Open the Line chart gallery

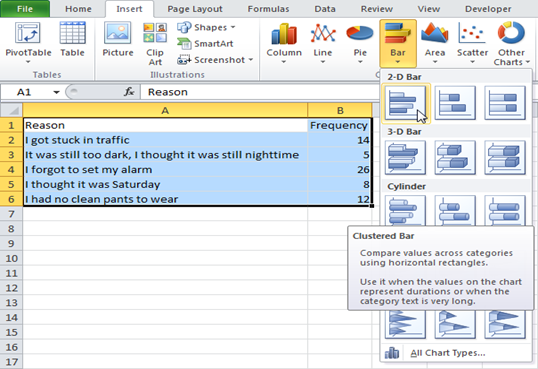pos(323,43)
